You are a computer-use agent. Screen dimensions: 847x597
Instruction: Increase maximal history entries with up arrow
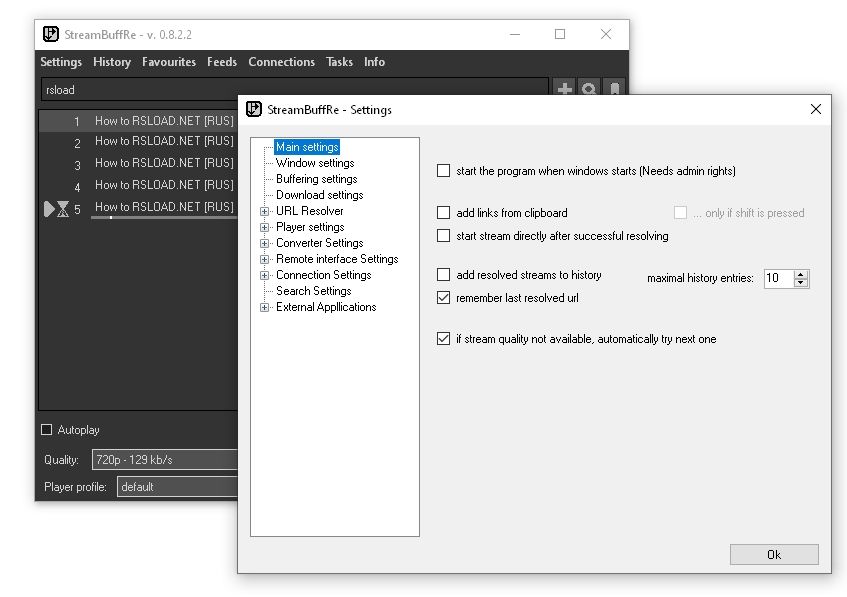point(800,274)
